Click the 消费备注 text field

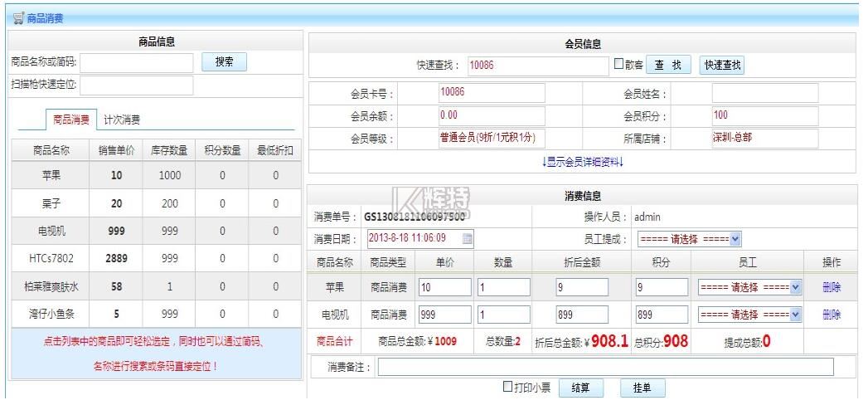pos(605,367)
